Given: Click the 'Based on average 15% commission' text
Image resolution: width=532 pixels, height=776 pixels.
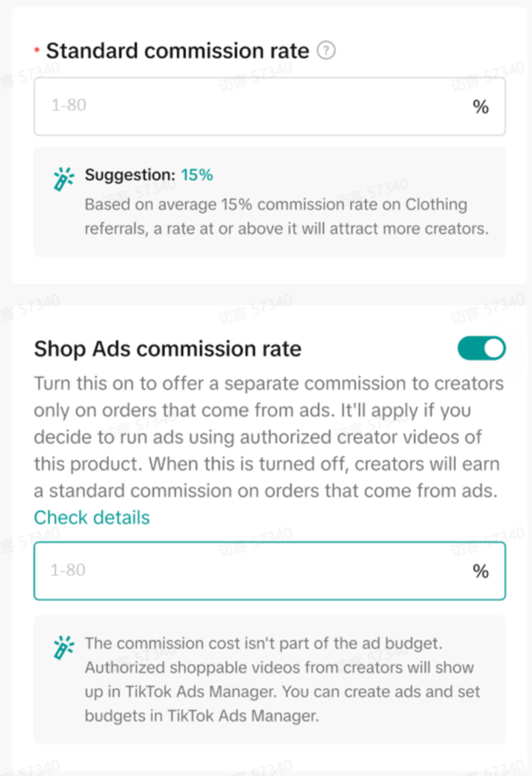Looking at the screenshot, I should pos(275,204).
